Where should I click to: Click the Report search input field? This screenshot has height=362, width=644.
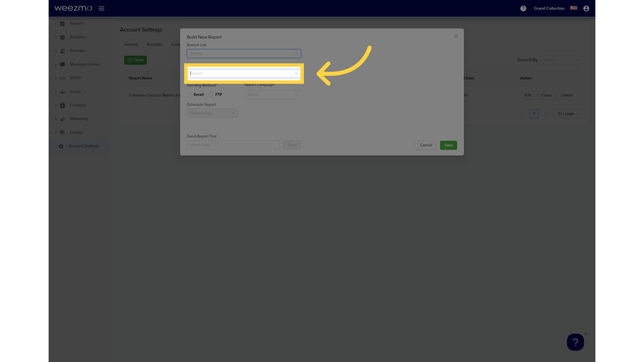(x=244, y=73)
